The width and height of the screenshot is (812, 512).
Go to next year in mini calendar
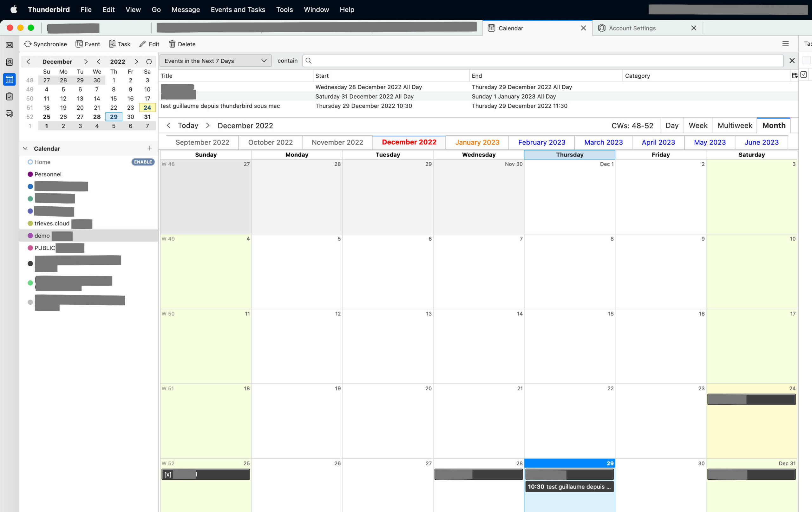[x=136, y=62]
